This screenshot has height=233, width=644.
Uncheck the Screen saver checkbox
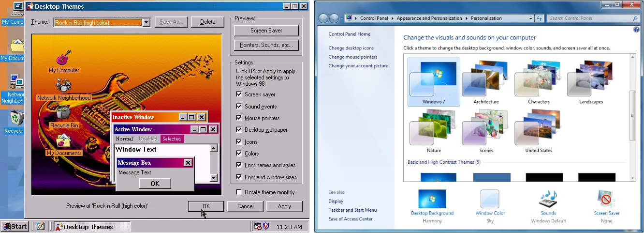(x=239, y=94)
